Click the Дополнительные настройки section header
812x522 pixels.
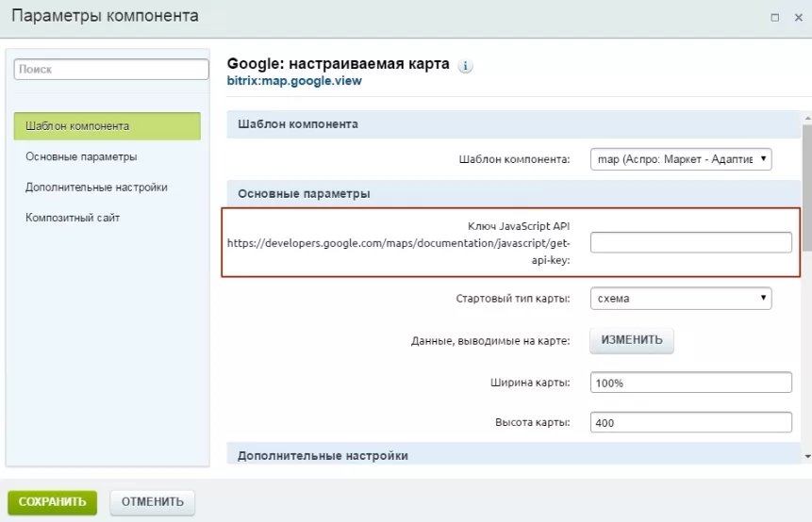click(x=514, y=454)
